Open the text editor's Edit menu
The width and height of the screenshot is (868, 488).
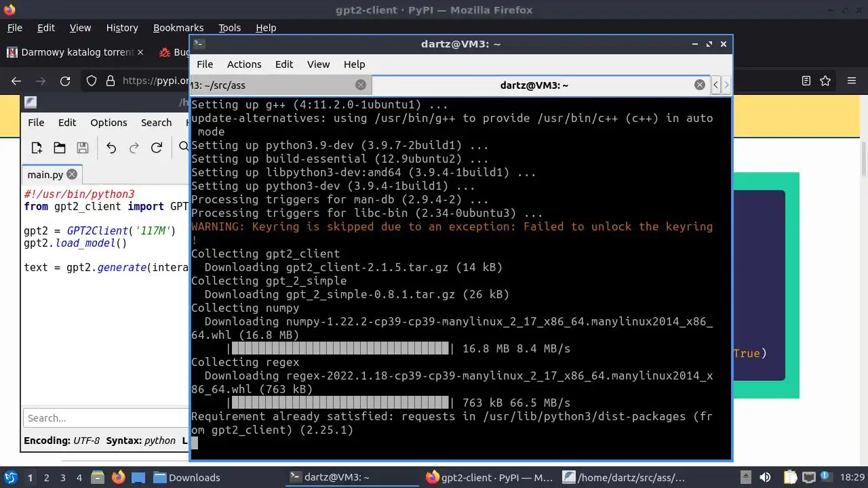[67, 123]
